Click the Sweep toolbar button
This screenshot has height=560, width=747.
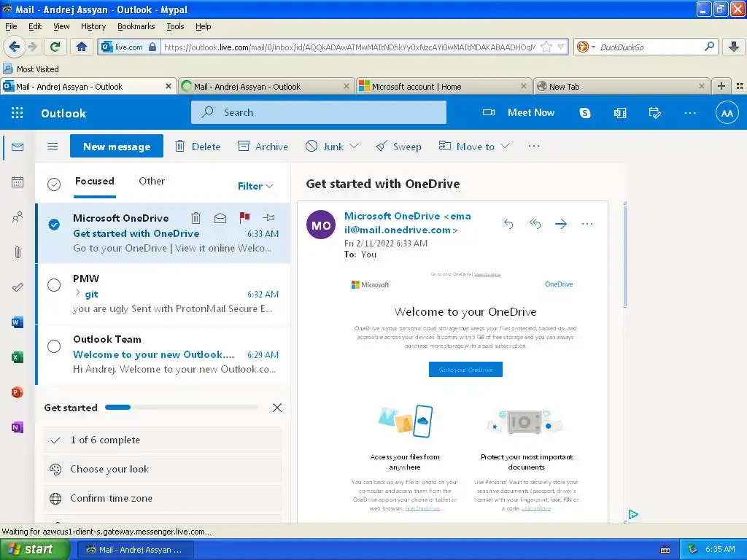399,146
